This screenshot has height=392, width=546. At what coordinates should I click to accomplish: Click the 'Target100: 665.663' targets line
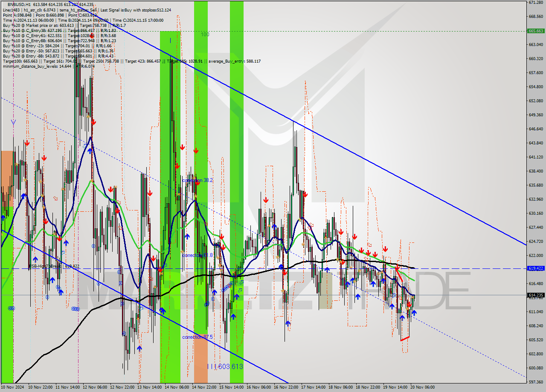point(131,61)
